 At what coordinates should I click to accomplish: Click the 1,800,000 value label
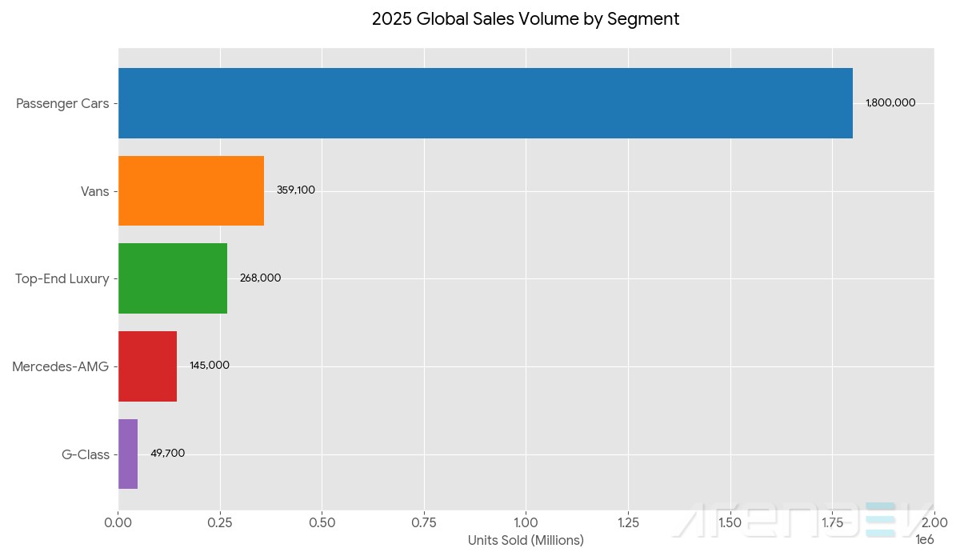pyautogui.click(x=890, y=103)
